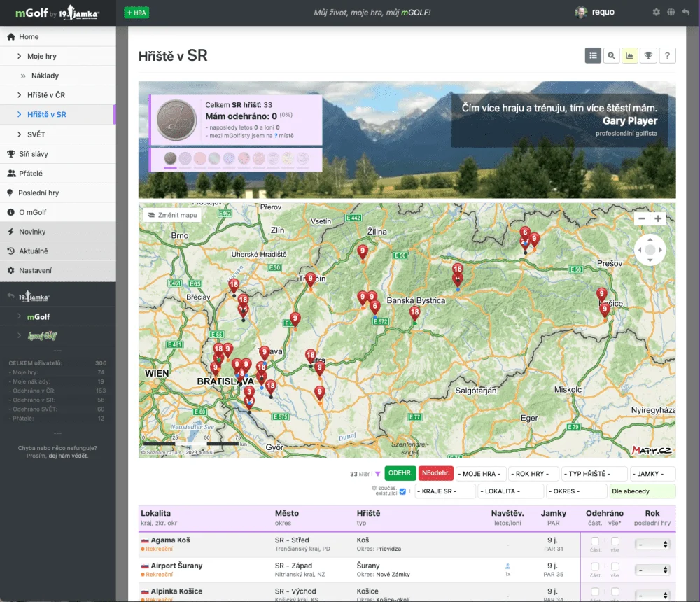Open the mGolf link in lower sidebar
The height and width of the screenshot is (602, 700).
(x=38, y=316)
